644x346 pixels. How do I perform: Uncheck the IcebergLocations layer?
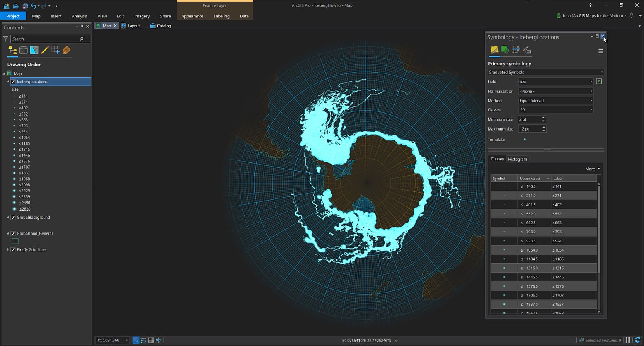(x=13, y=82)
